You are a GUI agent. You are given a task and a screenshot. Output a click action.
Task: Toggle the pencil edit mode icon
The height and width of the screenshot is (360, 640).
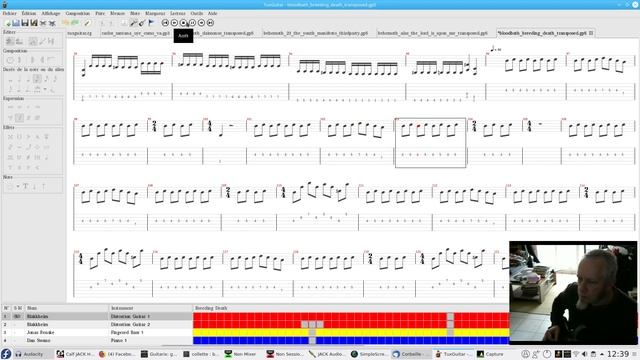click(x=87, y=23)
